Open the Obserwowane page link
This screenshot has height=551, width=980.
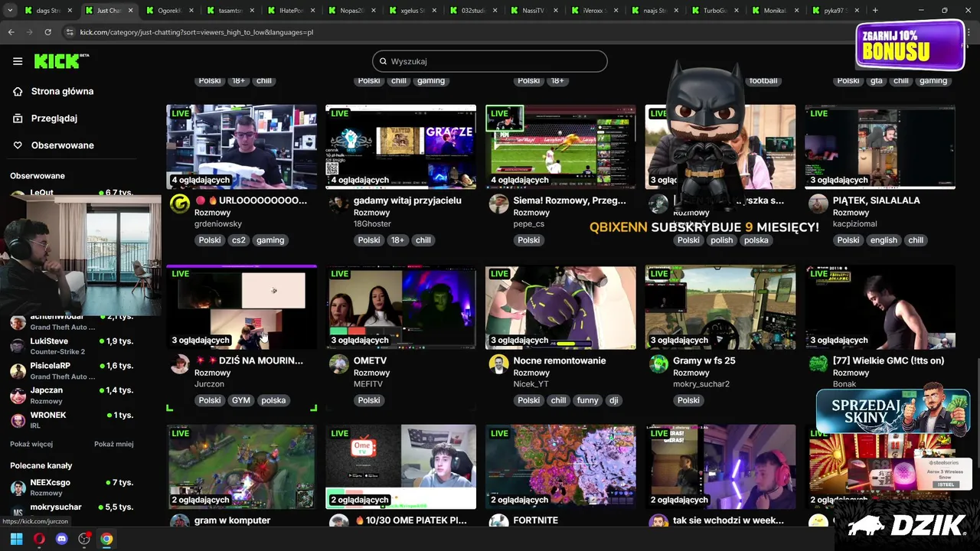63,145
